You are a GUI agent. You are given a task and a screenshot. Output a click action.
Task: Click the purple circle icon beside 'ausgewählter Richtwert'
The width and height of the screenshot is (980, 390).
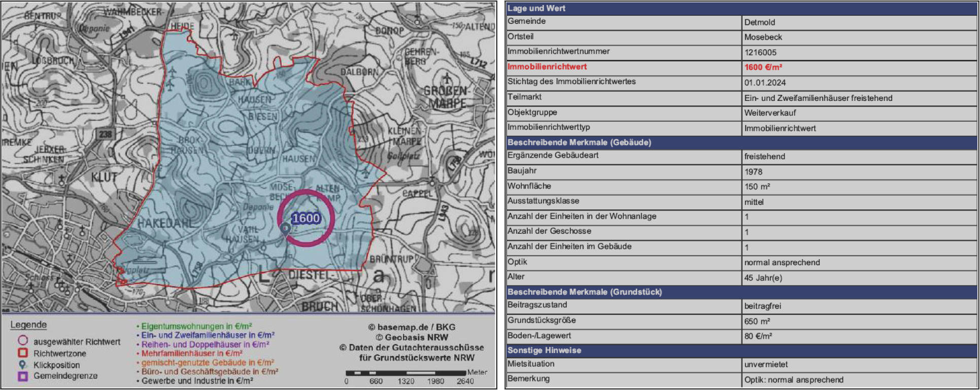click(23, 341)
